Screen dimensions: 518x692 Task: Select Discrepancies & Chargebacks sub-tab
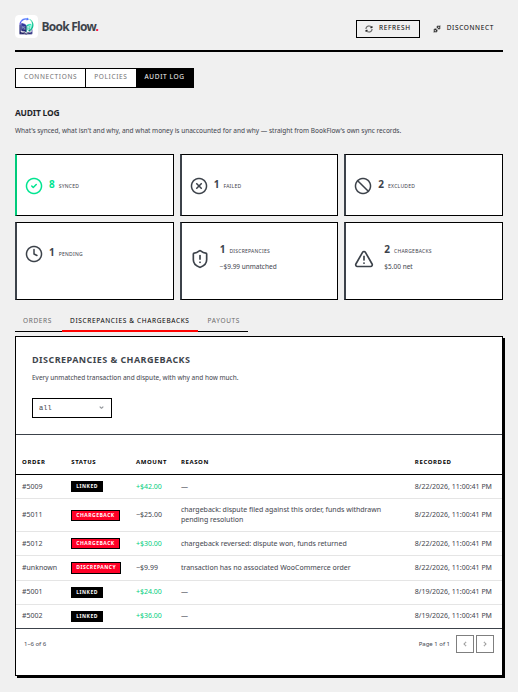pos(130,321)
